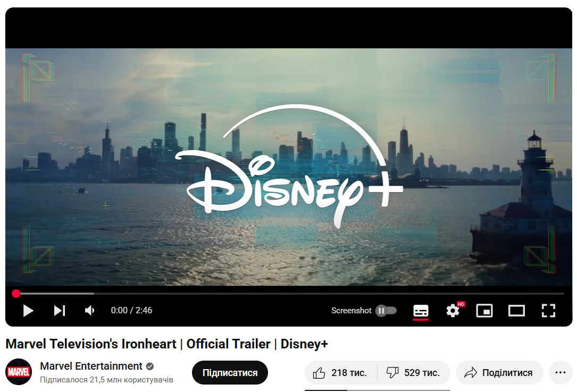Screen dimensions: 577x392
Task: Open the video settings gear
Action: (453, 311)
